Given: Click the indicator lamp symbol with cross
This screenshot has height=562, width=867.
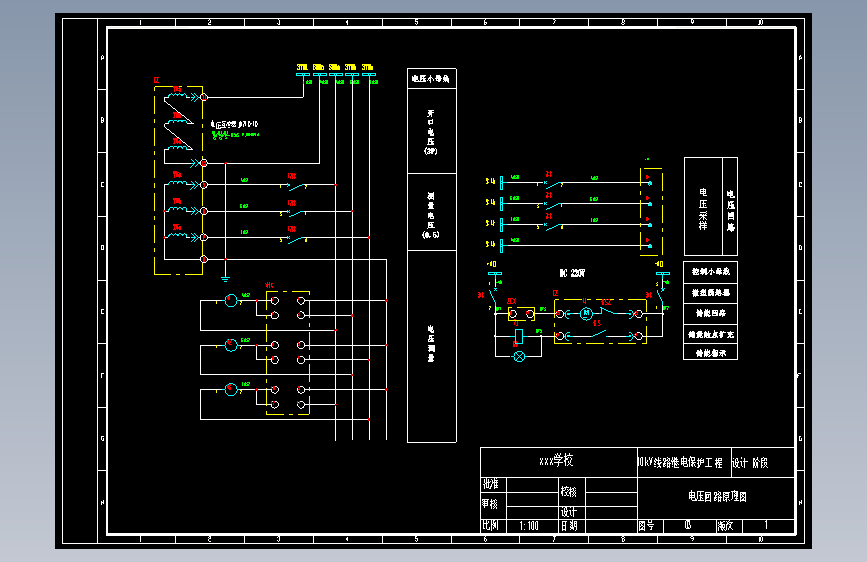Looking at the screenshot, I should tap(519, 357).
